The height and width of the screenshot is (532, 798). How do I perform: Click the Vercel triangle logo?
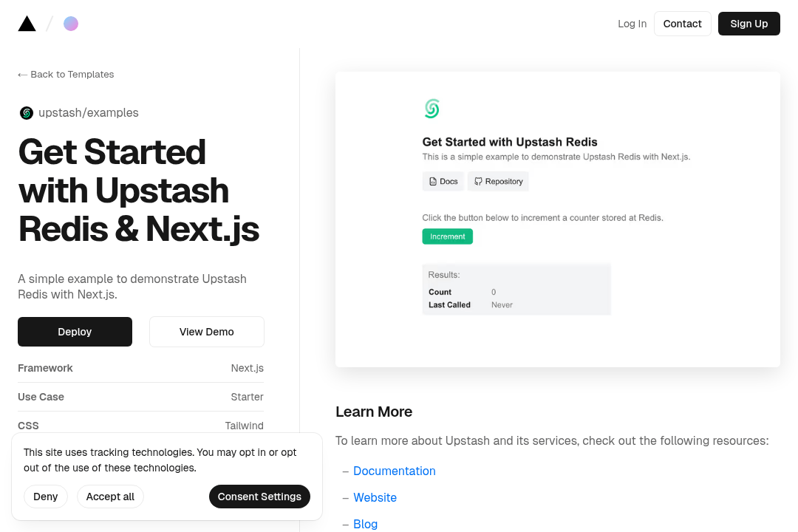point(27,23)
